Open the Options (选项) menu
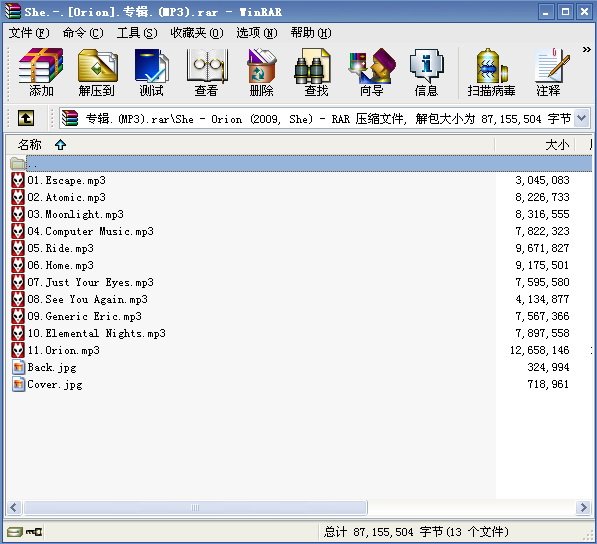 tap(257, 33)
